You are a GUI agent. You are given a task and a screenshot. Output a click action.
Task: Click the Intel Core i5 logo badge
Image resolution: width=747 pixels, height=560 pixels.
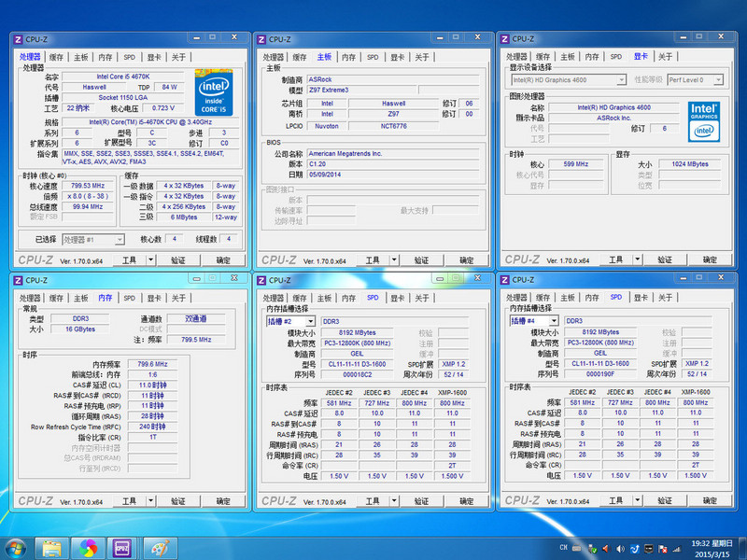pos(213,91)
